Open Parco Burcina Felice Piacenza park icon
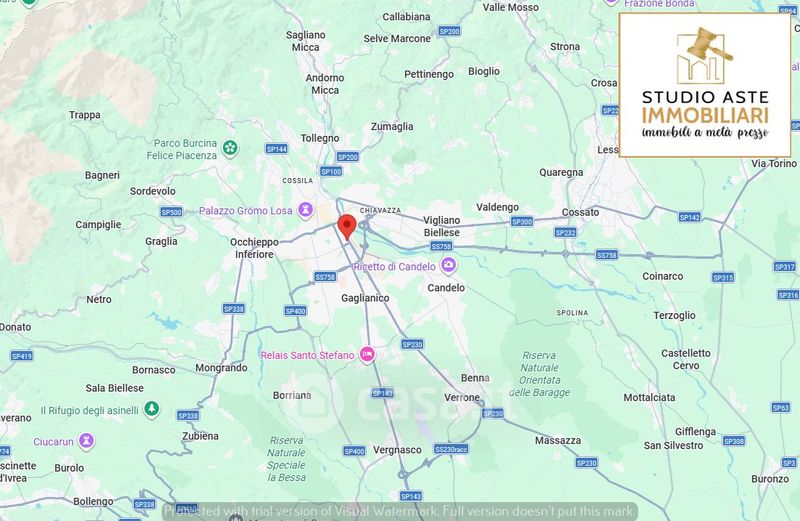The image size is (800, 521). click(230, 149)
